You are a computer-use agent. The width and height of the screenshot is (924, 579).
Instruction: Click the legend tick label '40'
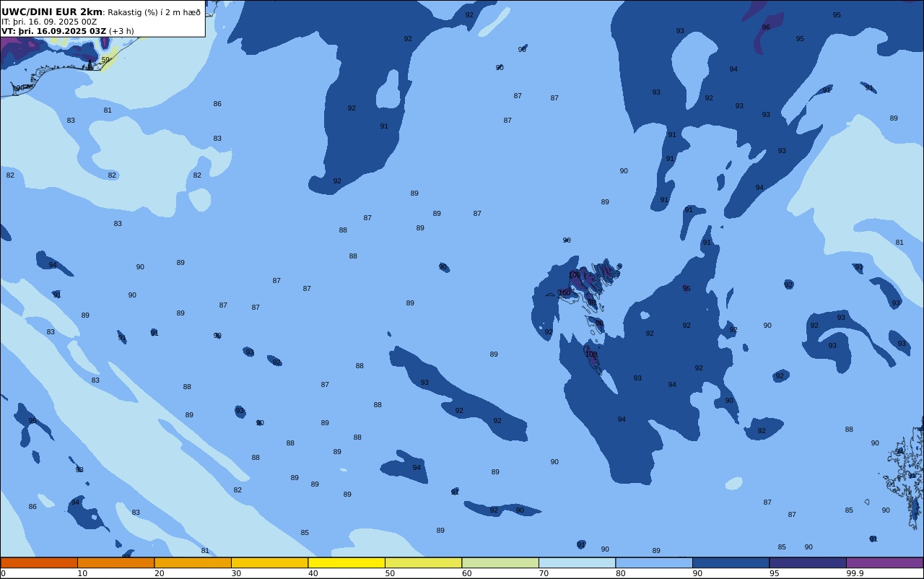tap(313, 573)
